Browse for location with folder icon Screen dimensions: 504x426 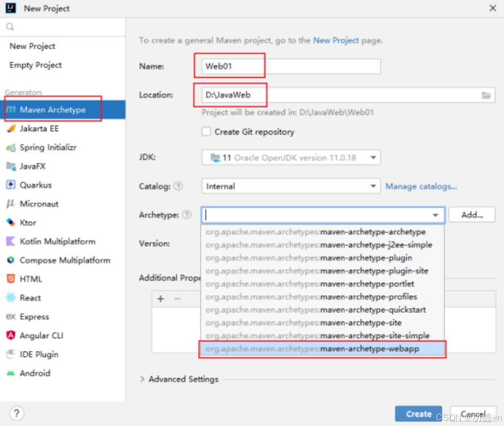point(486,95)
